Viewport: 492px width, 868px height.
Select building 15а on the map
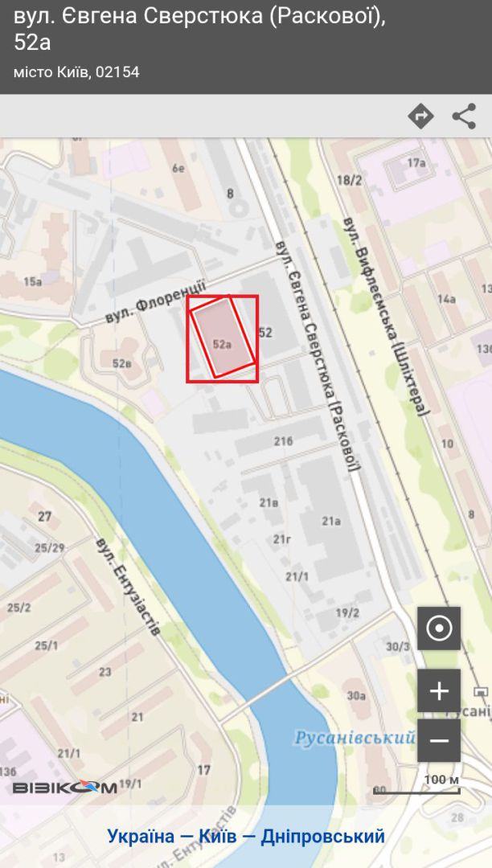coord(33,282)
